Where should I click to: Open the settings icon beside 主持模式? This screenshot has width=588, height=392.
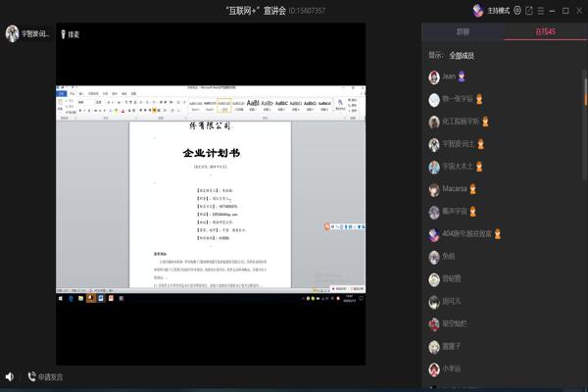click(517, 10)
